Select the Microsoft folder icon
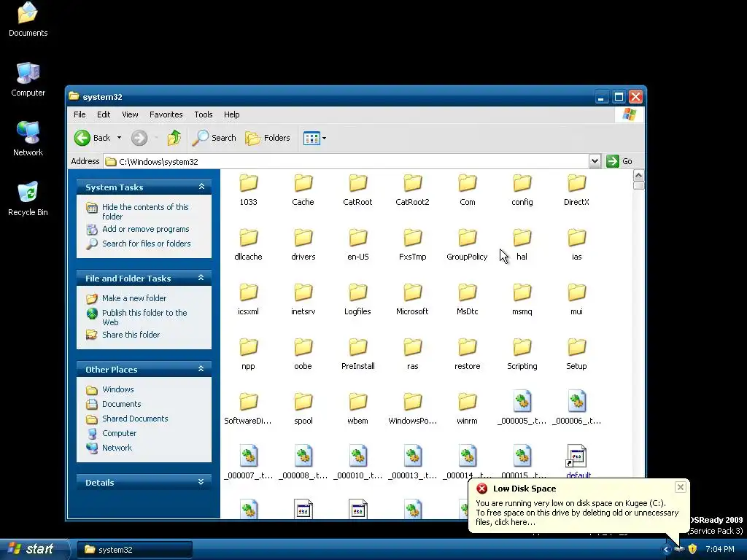747x560 pixels. (x=413, y=292)
